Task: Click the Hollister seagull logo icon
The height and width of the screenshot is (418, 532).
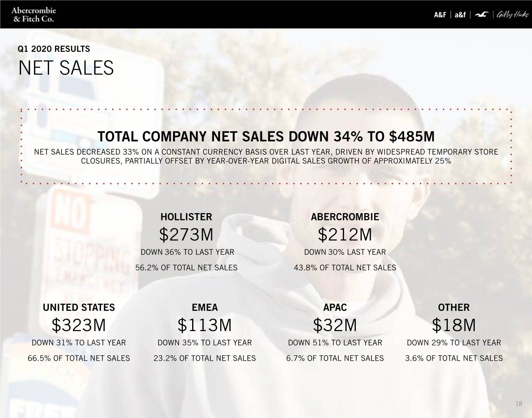Action: (x=483, y=15)
